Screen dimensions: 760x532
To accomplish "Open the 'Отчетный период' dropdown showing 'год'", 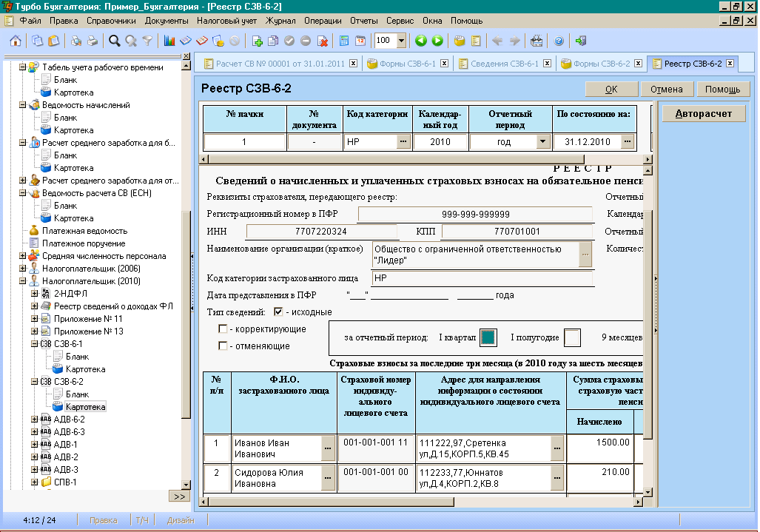I will pos(542,141).
